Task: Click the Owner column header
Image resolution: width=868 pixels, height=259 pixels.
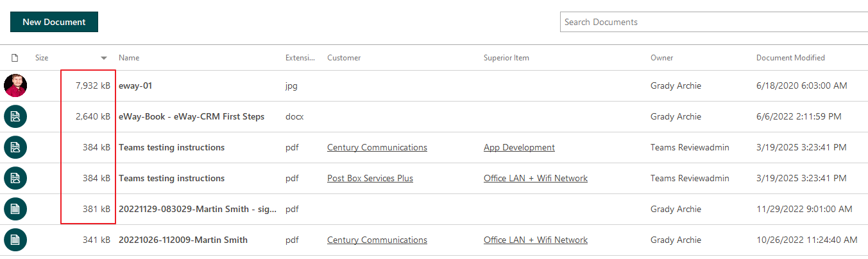Action: 662,58
